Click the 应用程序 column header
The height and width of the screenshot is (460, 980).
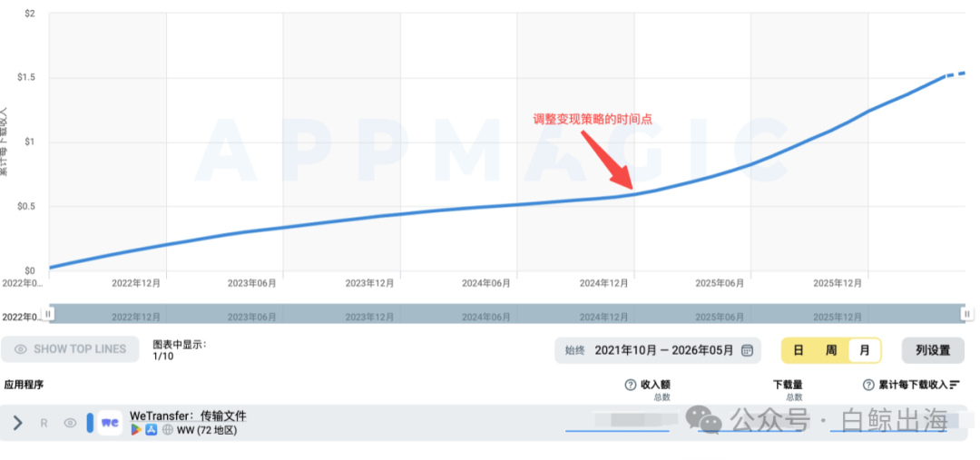coord(24,385)
